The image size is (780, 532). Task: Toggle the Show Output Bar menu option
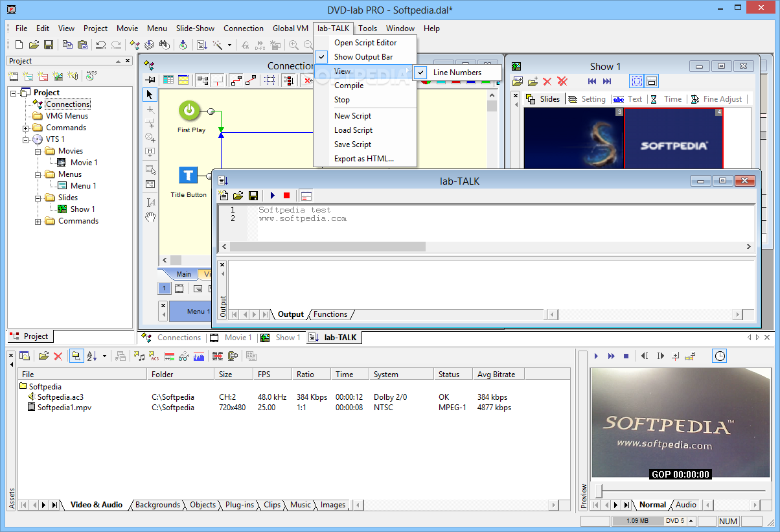click(363, 57)
